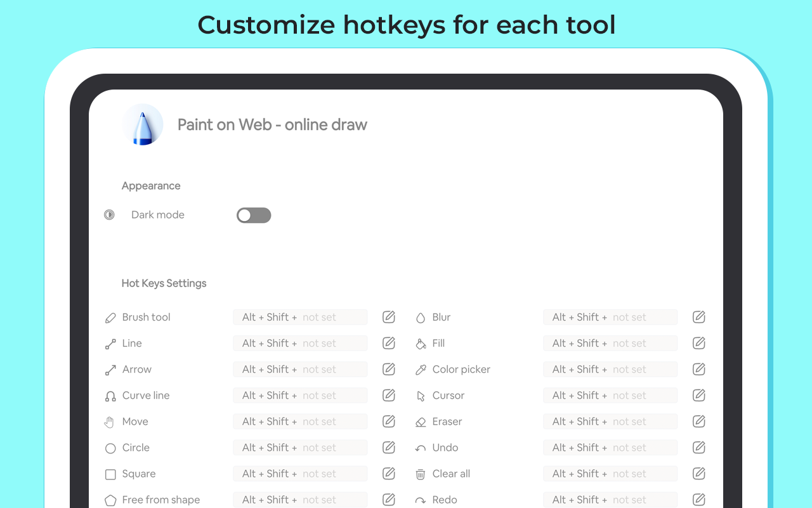Screen dimensions: 812x508
Task: Edit hotkey for Blur
Action: [x=699, y=317]
